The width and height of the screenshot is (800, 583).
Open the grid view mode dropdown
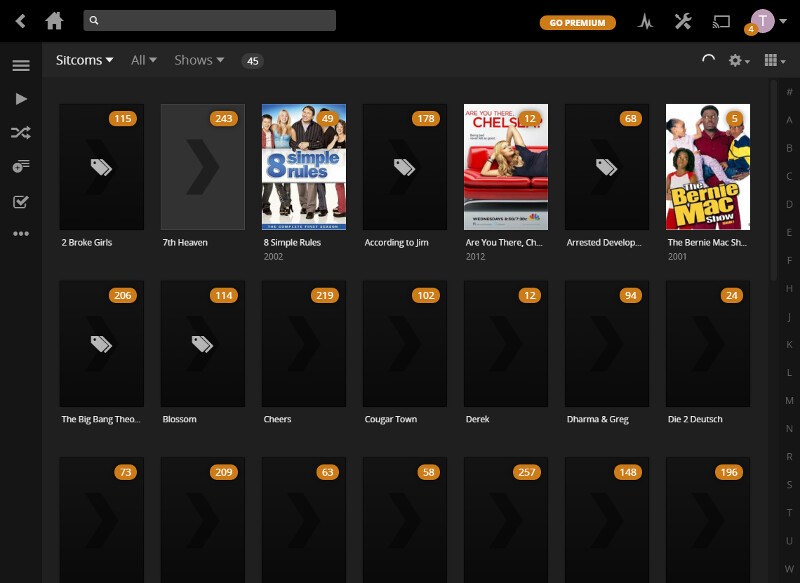pos(774,61)
